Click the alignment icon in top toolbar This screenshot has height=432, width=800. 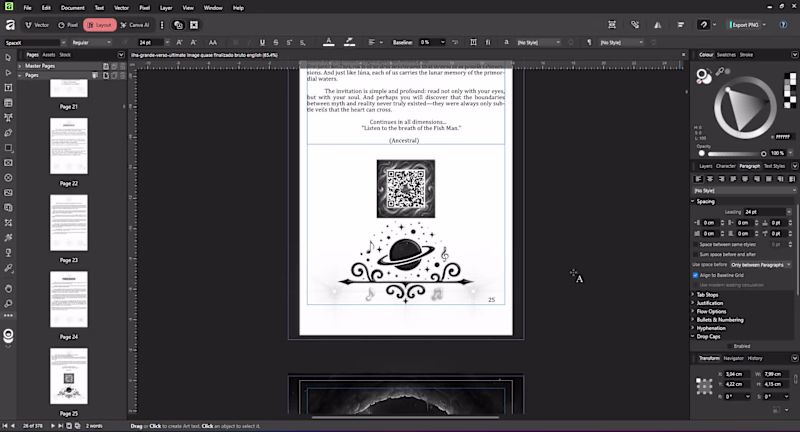[x=681, y=25]
